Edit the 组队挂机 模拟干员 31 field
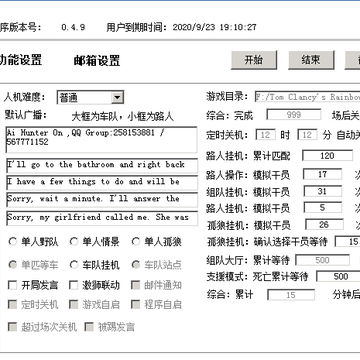 [x=322, y=191]
